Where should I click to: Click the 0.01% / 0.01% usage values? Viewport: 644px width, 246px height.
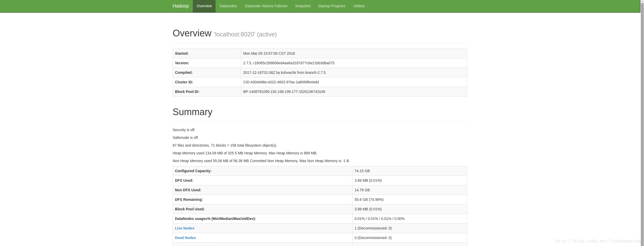(x=380, y=219)
